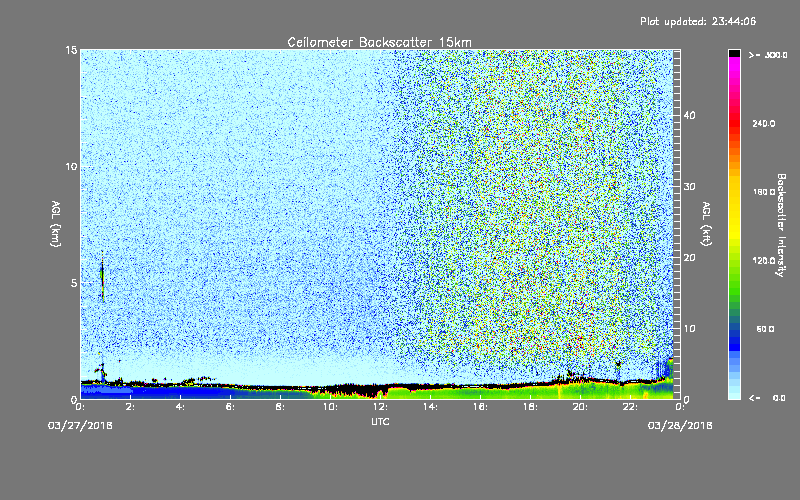Click the 30 kft tick label

tap(689, 186)
